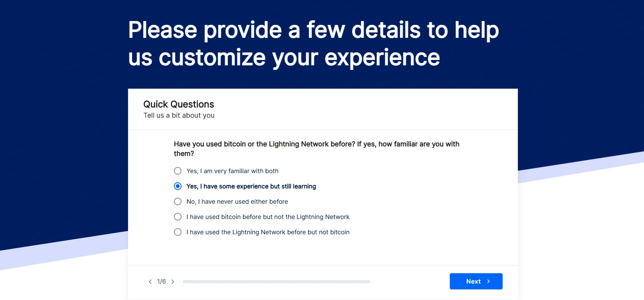
Task: Click the survey progress bar
Action: click(x=276, y=282)
